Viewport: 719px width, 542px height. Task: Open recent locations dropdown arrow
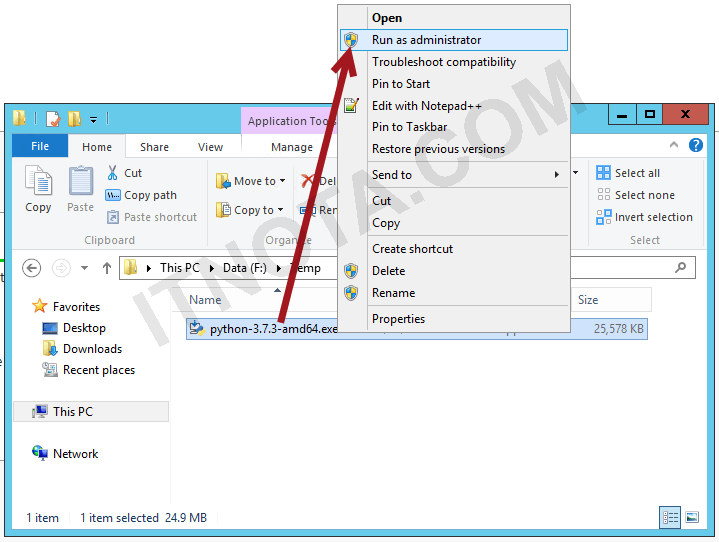pos(84,268)
